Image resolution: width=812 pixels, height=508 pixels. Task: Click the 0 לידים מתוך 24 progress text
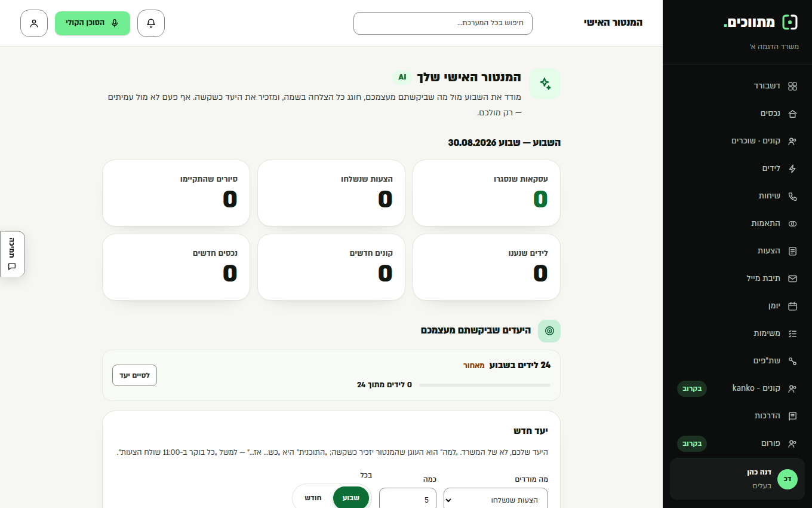pos(385,385)
